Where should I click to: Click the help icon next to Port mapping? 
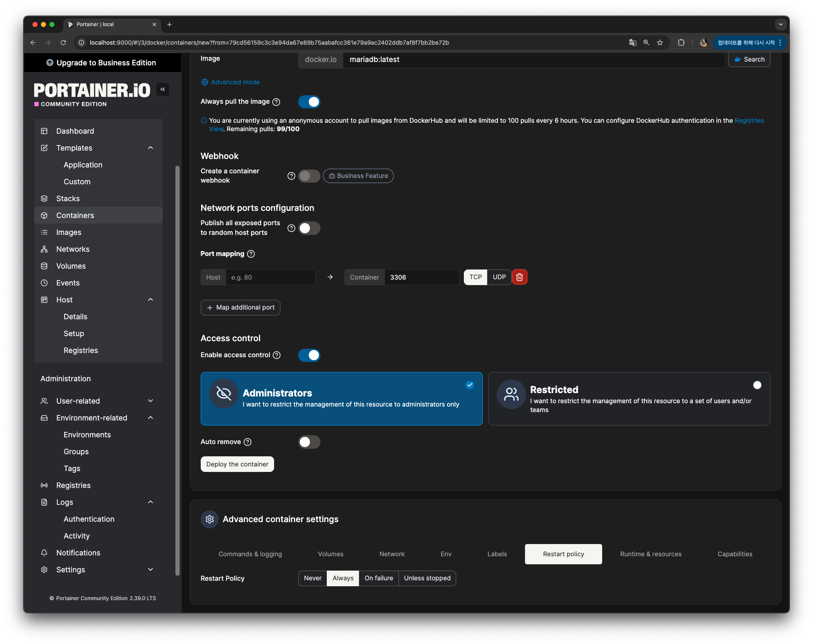click(x=251, y=254)
